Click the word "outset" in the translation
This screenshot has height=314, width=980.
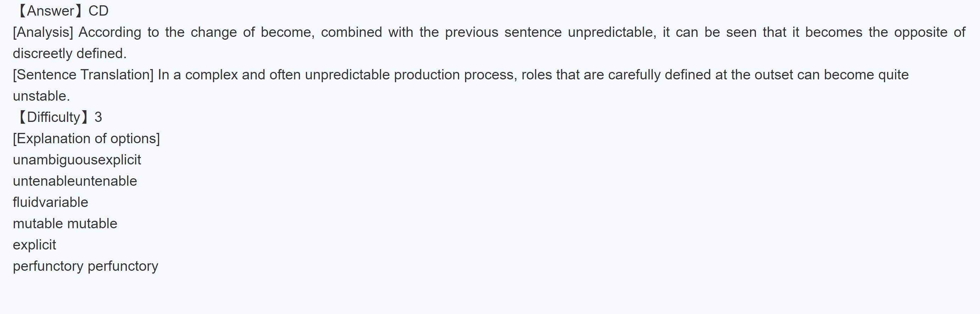(774, 75)
